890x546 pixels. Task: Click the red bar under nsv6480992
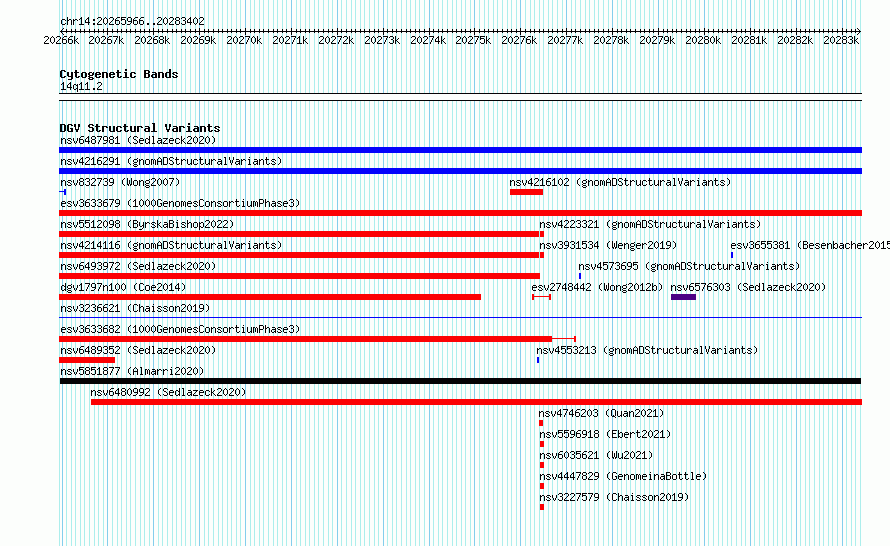(x=476, y=402)
